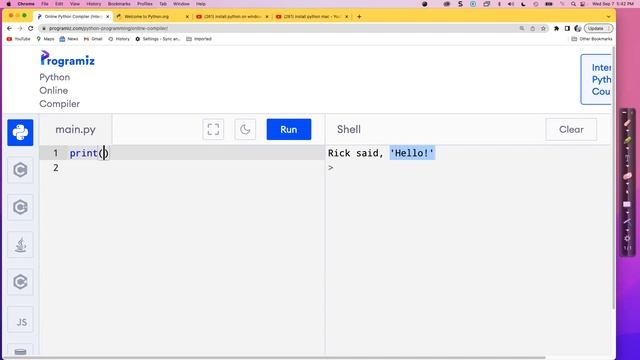640x360 pixels.
Task: Expand the Other Bookmarks folder
Action: (591, 39)
